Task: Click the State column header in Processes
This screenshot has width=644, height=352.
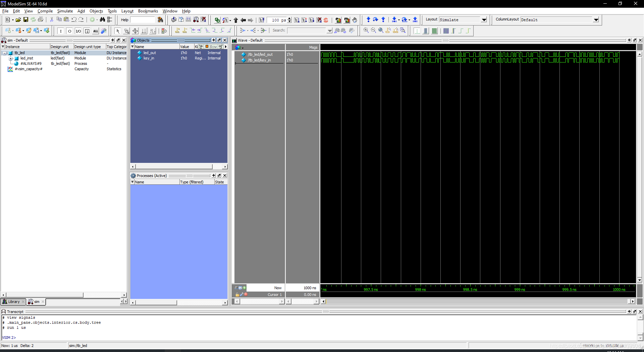Action: [221, 182]
